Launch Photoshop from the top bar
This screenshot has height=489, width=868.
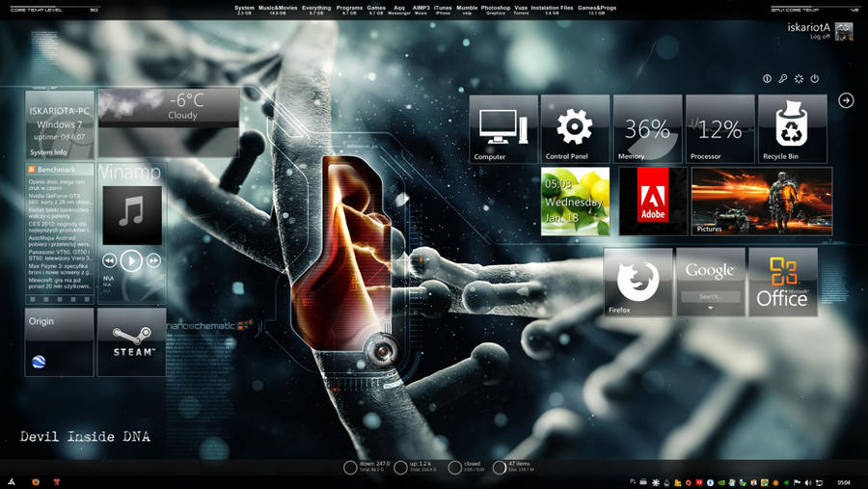pos(496,10)
